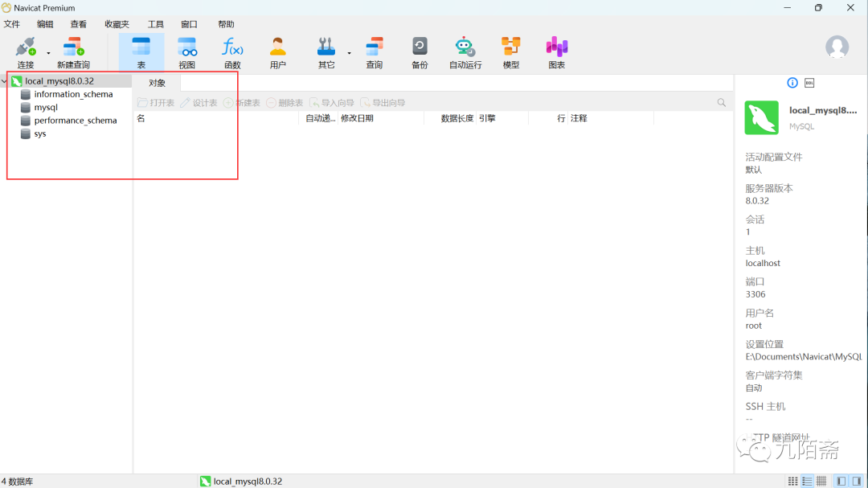Click the 4 数据库 status text
Screen dimensions: 868x488
click(17, 482)
